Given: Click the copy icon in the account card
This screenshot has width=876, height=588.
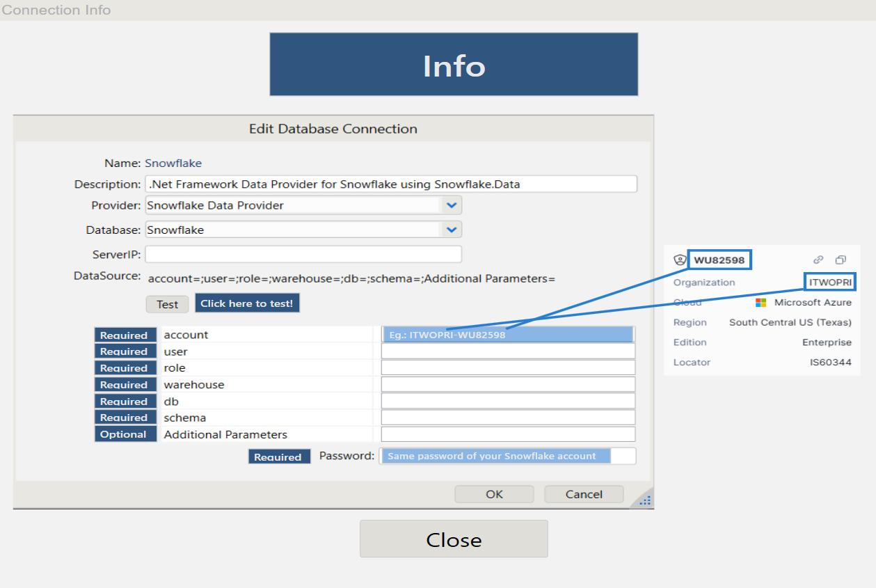Looking at the screenshot, I should coord(841,260).
